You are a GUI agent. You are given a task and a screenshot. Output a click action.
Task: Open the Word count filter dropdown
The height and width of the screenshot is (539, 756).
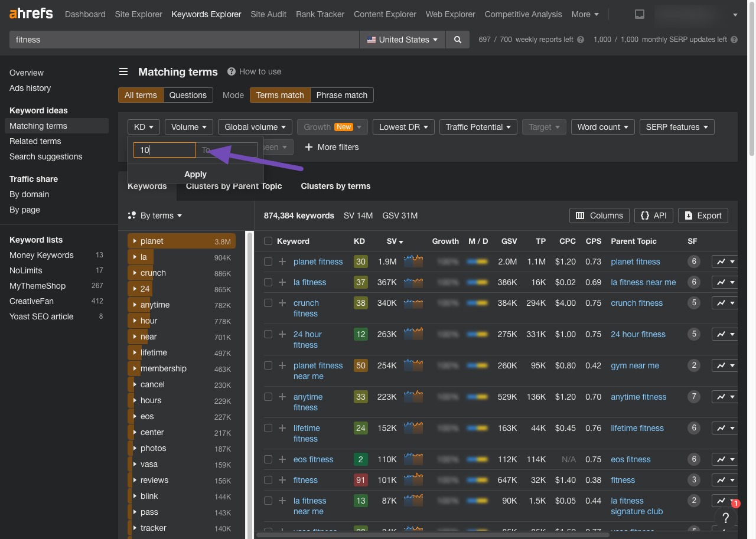(603, 127)
